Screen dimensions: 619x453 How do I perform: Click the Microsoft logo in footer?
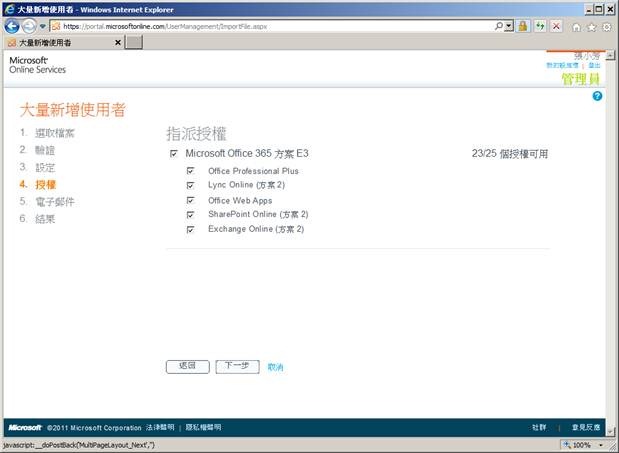click(24, 427)
